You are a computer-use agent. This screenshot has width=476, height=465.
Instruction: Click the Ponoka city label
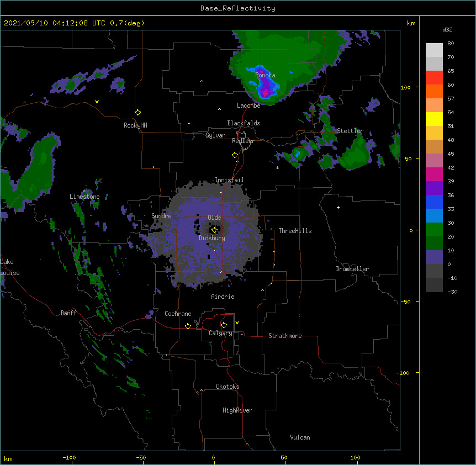[x=265, y=75]
